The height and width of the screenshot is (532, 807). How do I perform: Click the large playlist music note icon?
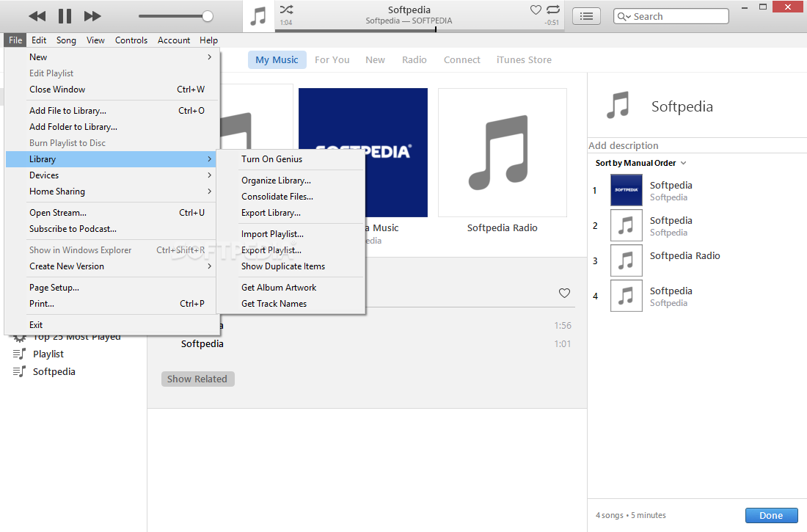tap(618, 105)
